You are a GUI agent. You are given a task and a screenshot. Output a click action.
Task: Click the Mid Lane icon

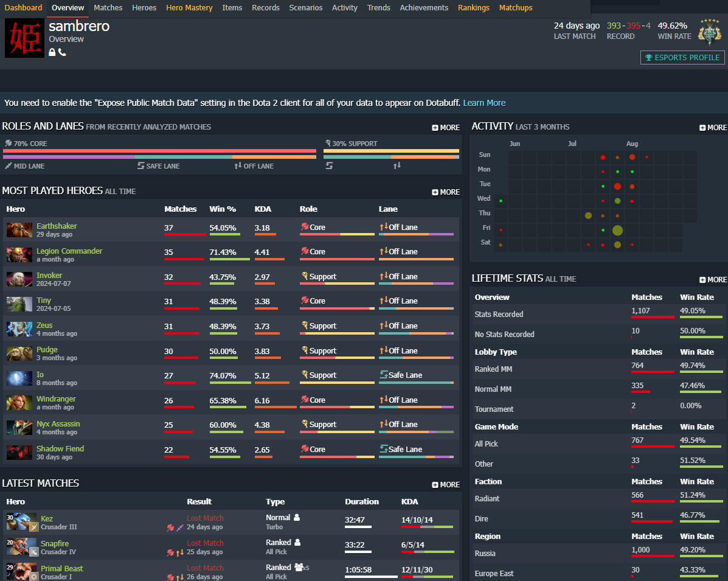9,166
